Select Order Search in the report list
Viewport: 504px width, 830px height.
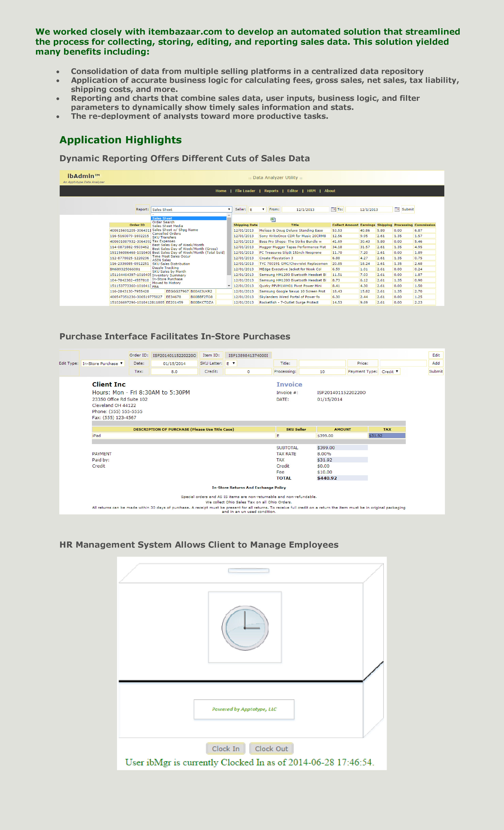tap(189, 222)
